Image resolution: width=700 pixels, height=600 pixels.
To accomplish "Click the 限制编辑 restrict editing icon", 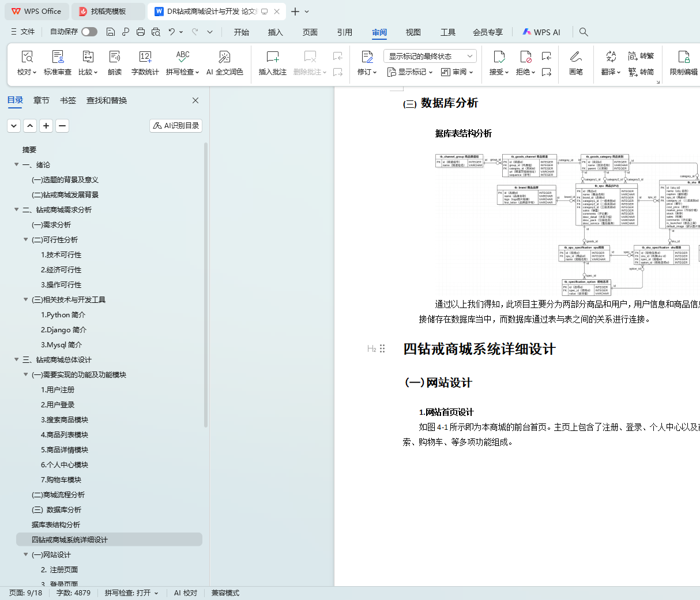I will 683,57.
